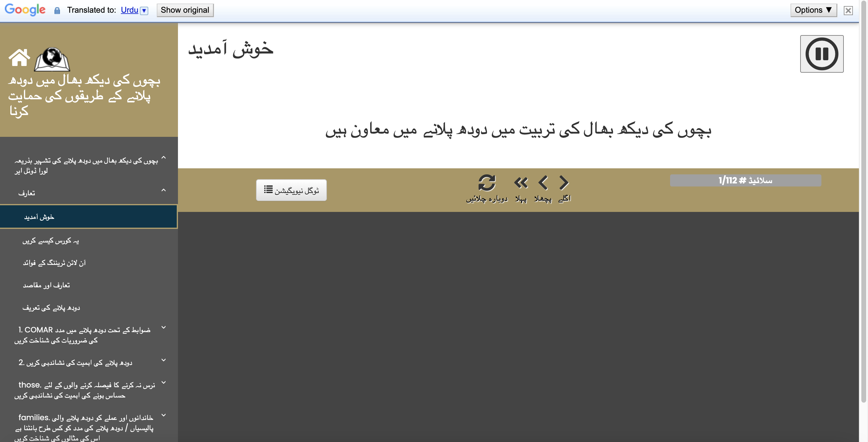Click the Urdu language link
The image size is (868, 442).
(x=130, y=10)
